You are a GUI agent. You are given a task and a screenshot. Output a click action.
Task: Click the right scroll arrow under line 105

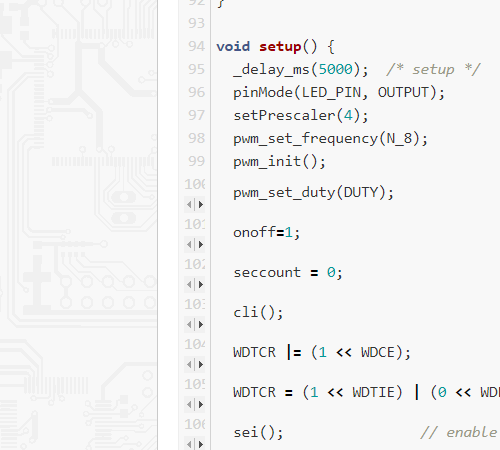201,405
